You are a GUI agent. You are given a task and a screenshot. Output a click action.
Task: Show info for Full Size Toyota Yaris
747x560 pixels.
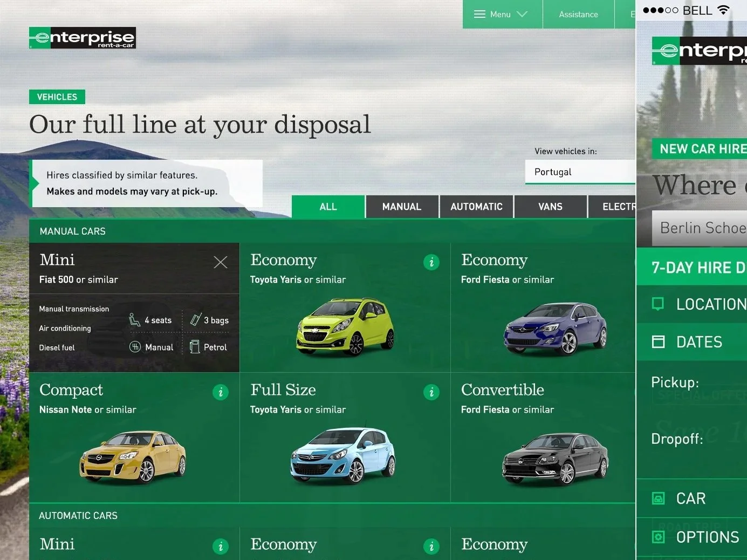[431, 392]
